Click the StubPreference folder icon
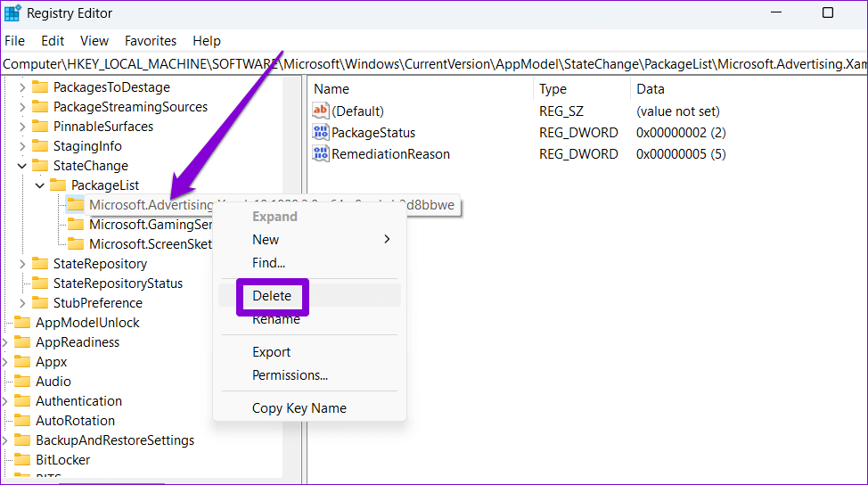 (x=40, y=303)
